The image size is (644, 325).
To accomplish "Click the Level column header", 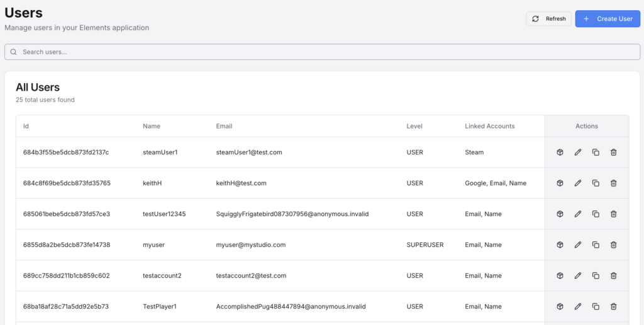I will point(415,126).
